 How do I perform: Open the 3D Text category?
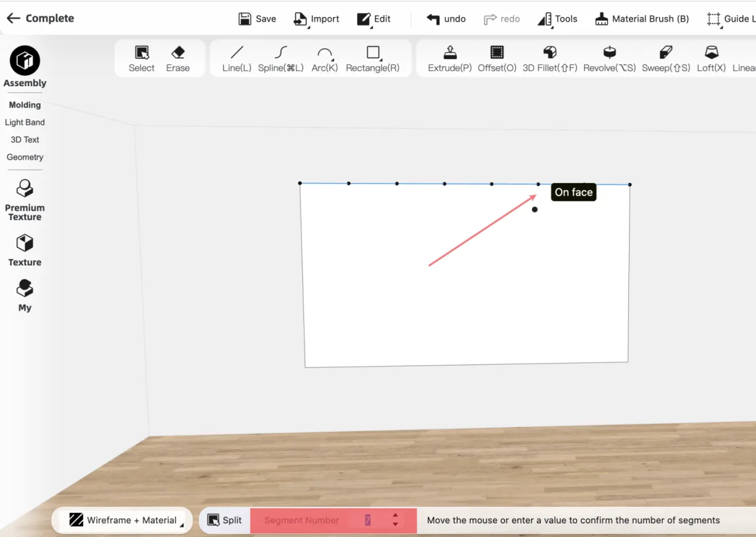point(25,139)
